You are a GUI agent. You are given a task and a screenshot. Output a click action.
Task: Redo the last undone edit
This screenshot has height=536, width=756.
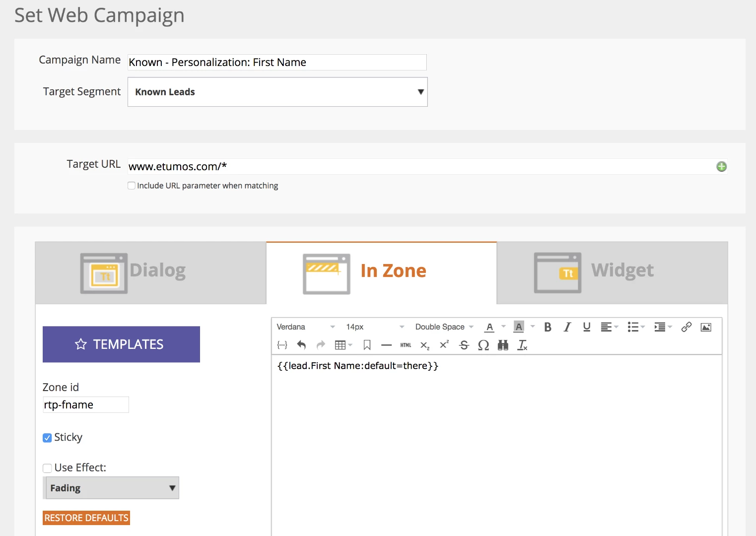(321, 345)
